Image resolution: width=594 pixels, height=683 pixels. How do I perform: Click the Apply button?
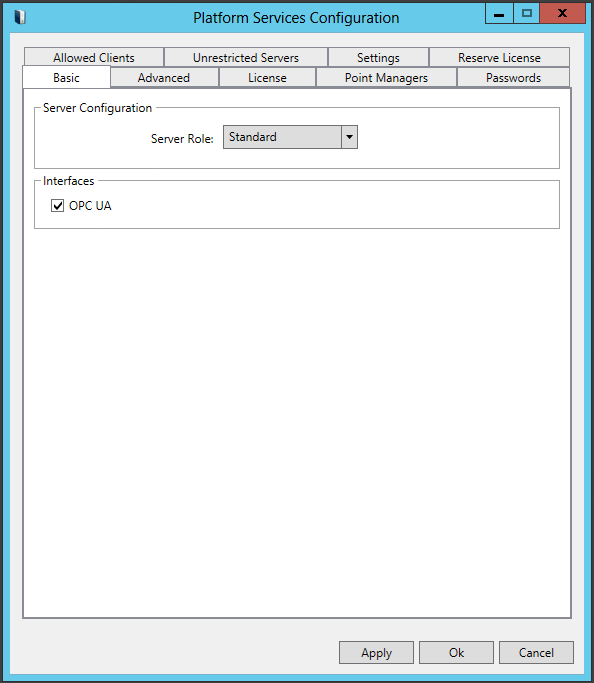click(376, 653)
